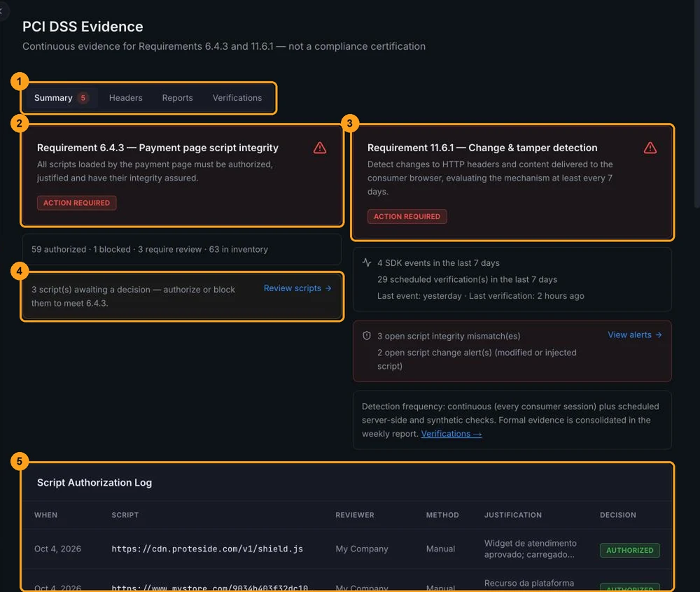700x592 pixels.
Task: Click the 59 authorized inventory summary line
Action: [150, 249]
